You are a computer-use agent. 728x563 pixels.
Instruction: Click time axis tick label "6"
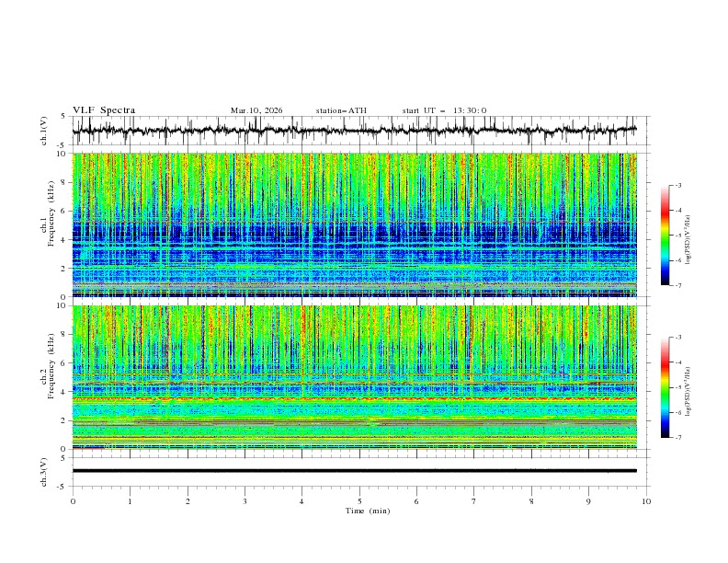(x=416, y=501)
